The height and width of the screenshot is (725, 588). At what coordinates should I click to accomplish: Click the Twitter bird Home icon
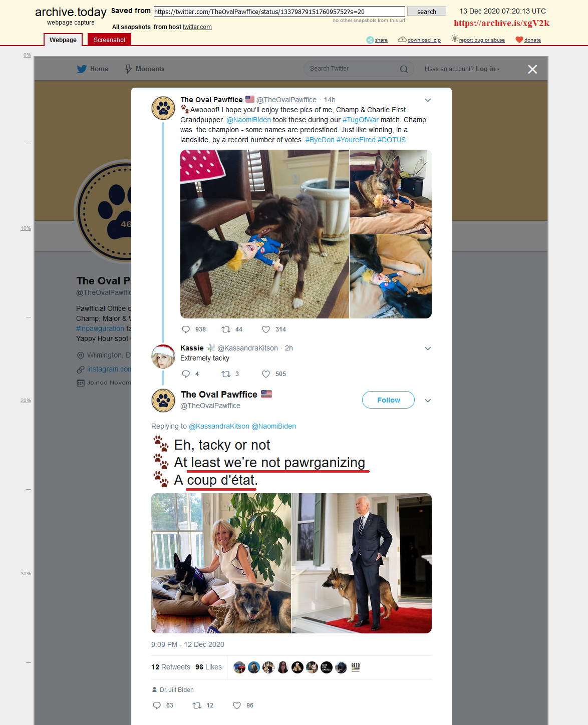click(82, 69)
